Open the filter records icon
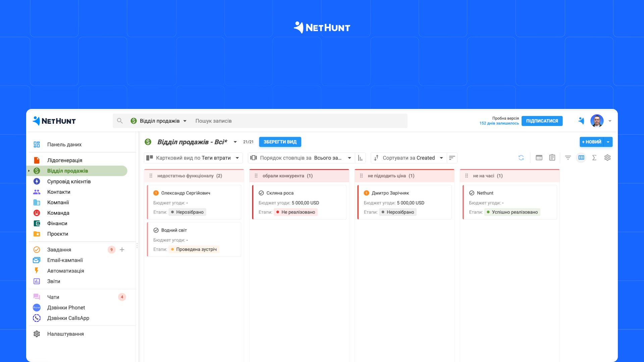Viewport: 644px width, 362px height. click(568, 158)
